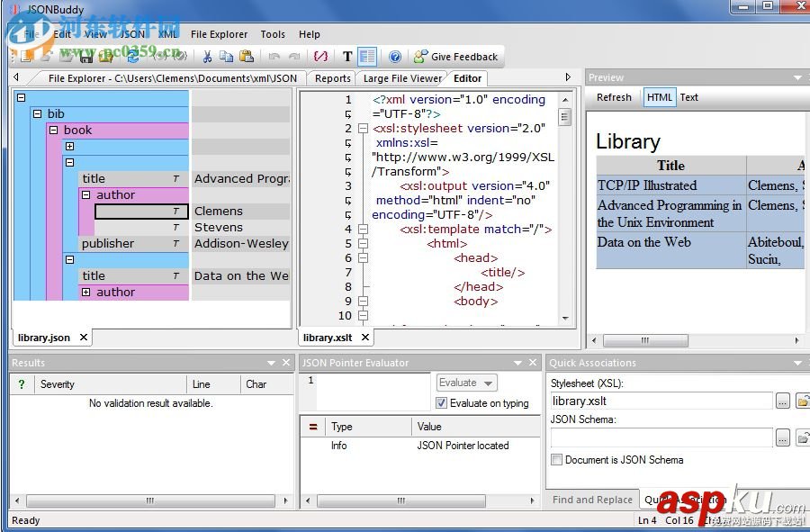
Task: Enable Document is JSON Schema checkbox
Action: tap(556, 460)
